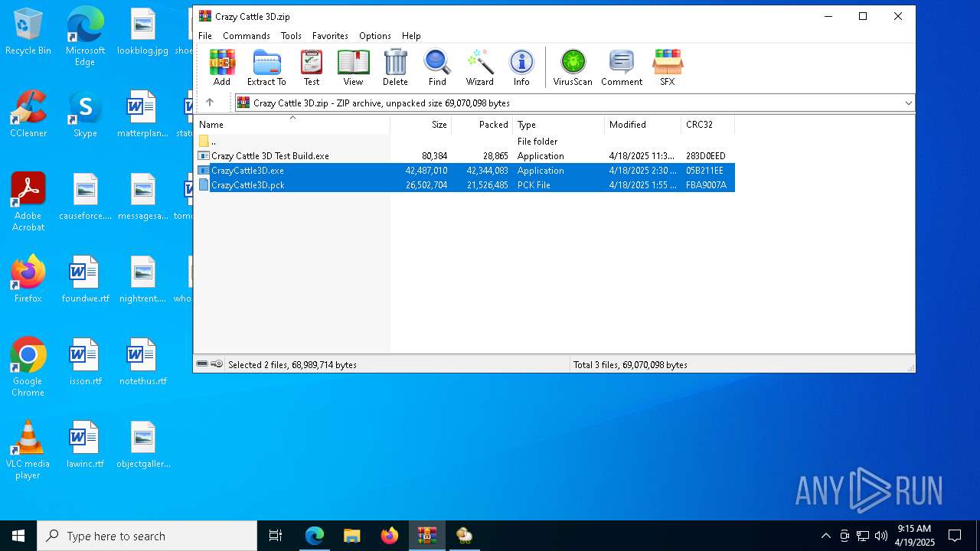Expand the archive path dropdown
This screenshot has height=551, width=980.
908,103
